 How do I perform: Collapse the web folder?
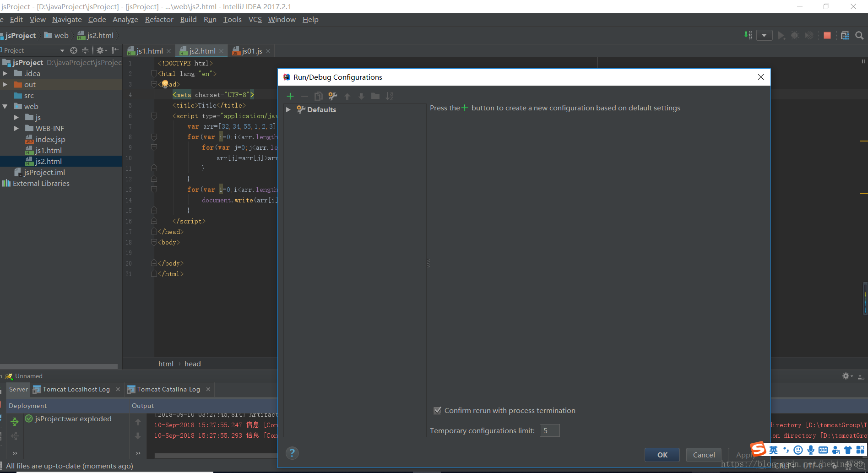[5, 106]
